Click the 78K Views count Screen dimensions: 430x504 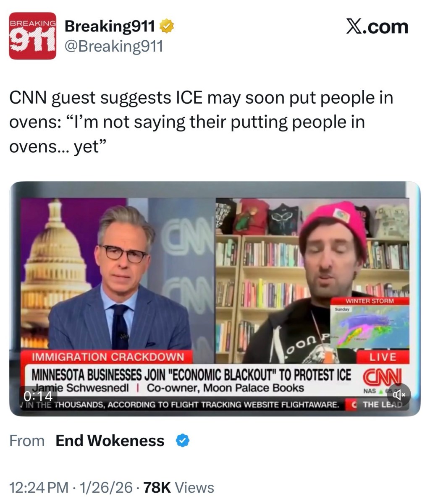pyautogui.click(x=179, y=488)
